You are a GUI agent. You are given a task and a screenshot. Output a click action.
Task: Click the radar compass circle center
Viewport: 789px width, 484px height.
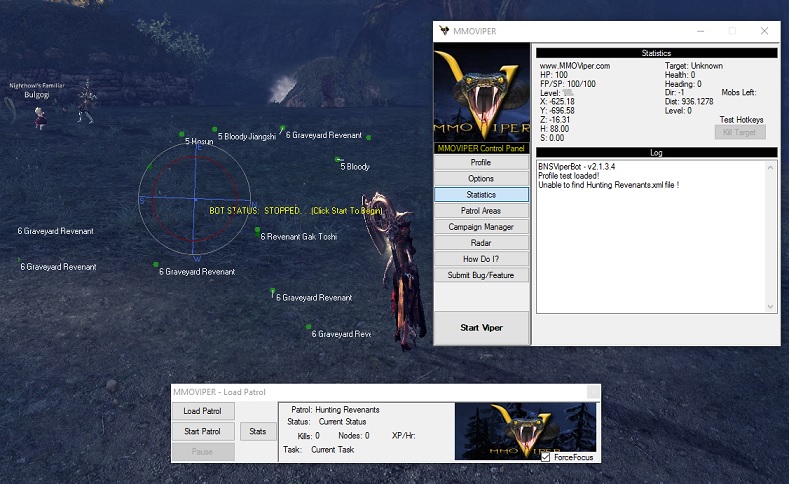[x=195, y=199]
